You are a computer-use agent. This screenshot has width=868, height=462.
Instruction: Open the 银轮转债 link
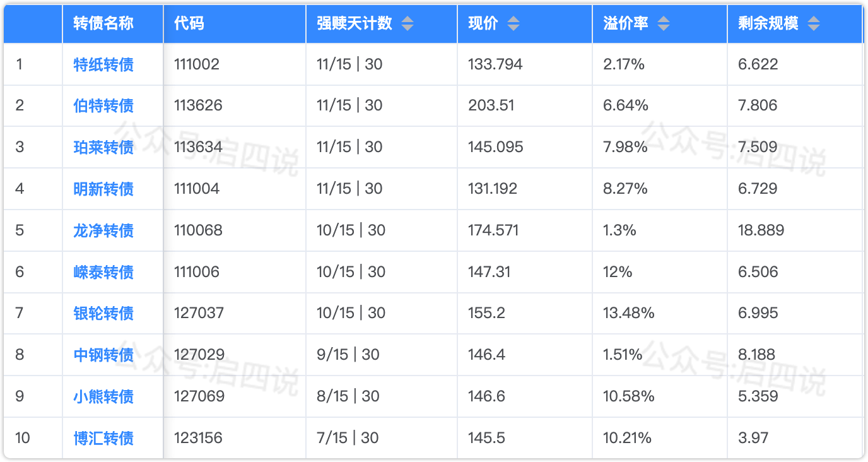coord(103,313)
